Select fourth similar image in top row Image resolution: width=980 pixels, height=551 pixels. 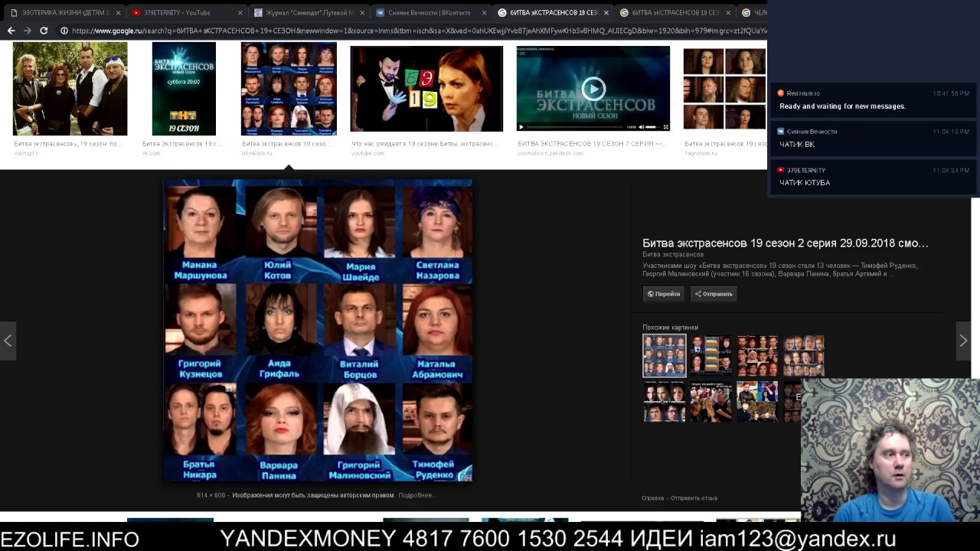point(804,355)
